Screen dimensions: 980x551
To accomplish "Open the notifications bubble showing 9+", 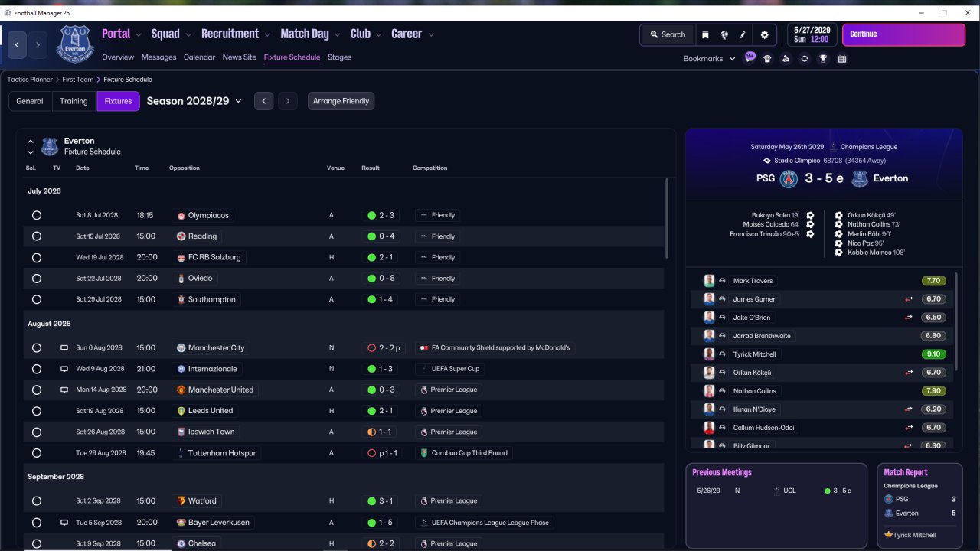I will point(750,57).
